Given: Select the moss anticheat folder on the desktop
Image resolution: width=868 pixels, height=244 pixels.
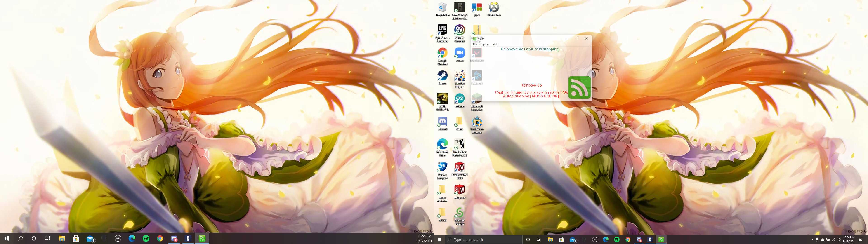Looking at the screenshot, I should [442, 193].
